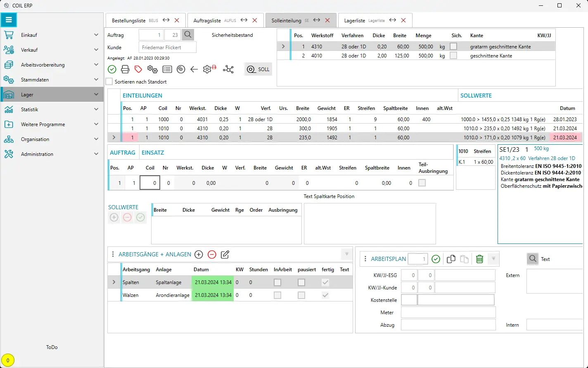Click the Kunde input field showing Friedemar Flickert
Image resolution: width=588 pixels, height=368 pixels.
point(167,47)
